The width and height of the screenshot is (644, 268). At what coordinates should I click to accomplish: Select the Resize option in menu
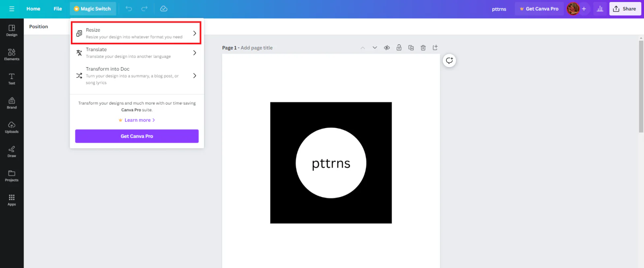point(136,33)
